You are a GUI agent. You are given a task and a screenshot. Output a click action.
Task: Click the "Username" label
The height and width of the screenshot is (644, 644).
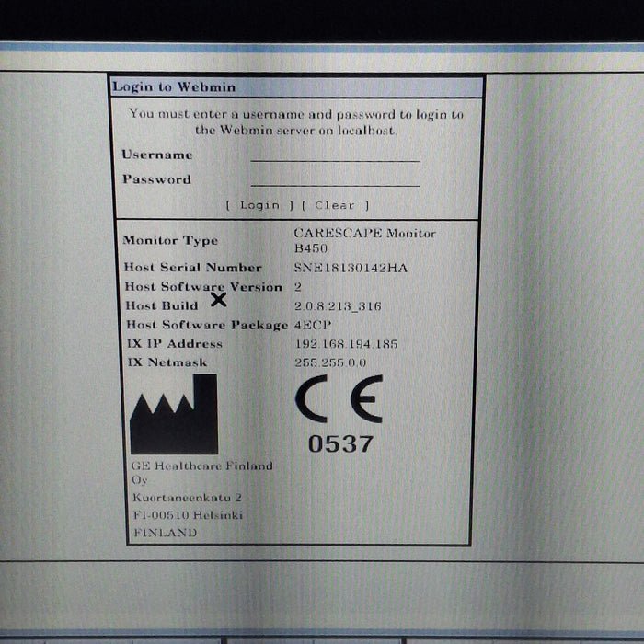point(157,155)
